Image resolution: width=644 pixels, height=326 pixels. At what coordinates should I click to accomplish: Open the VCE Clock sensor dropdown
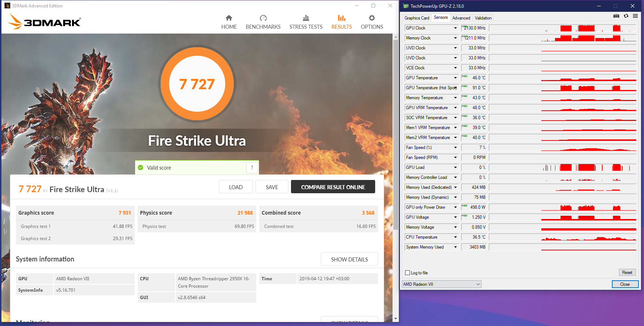pos(455,68)
